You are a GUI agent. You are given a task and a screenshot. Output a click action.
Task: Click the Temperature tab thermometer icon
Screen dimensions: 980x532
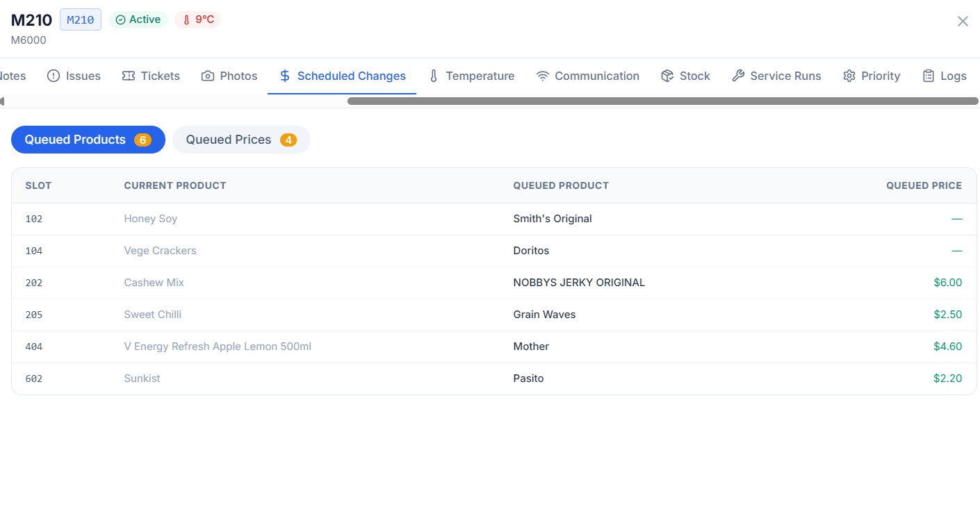434,76
